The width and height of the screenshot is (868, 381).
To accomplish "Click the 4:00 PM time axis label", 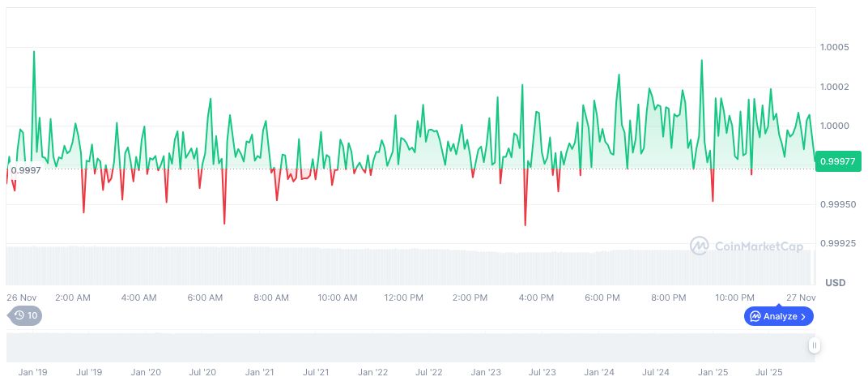I will [536, 298].
